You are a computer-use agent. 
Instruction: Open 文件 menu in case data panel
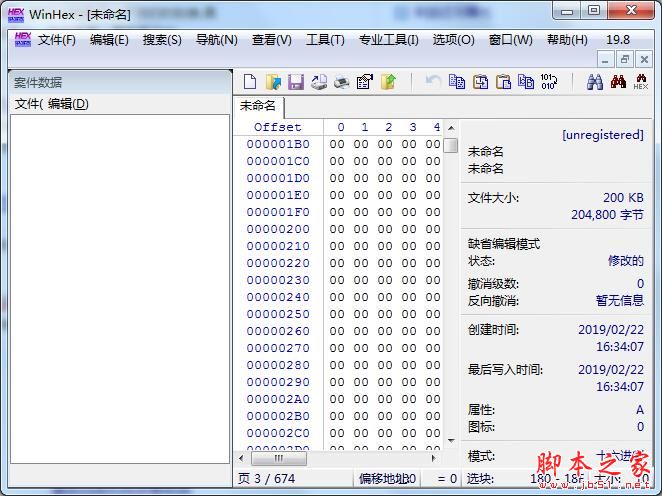tap(28, 104)
